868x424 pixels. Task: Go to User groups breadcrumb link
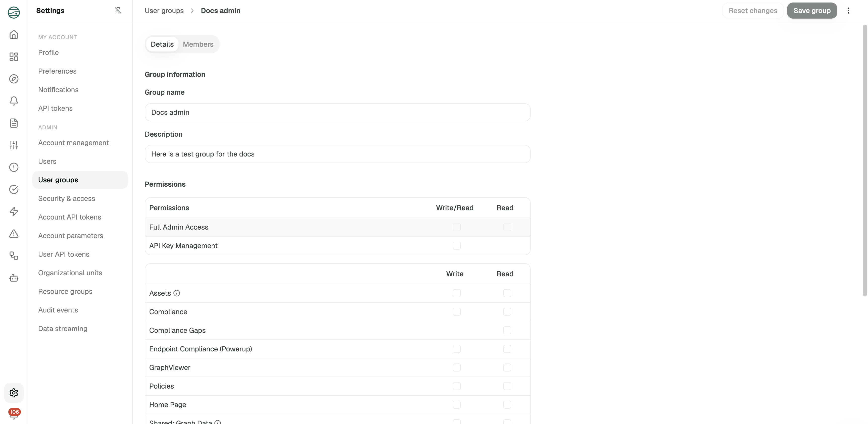[x=164, y=11]
